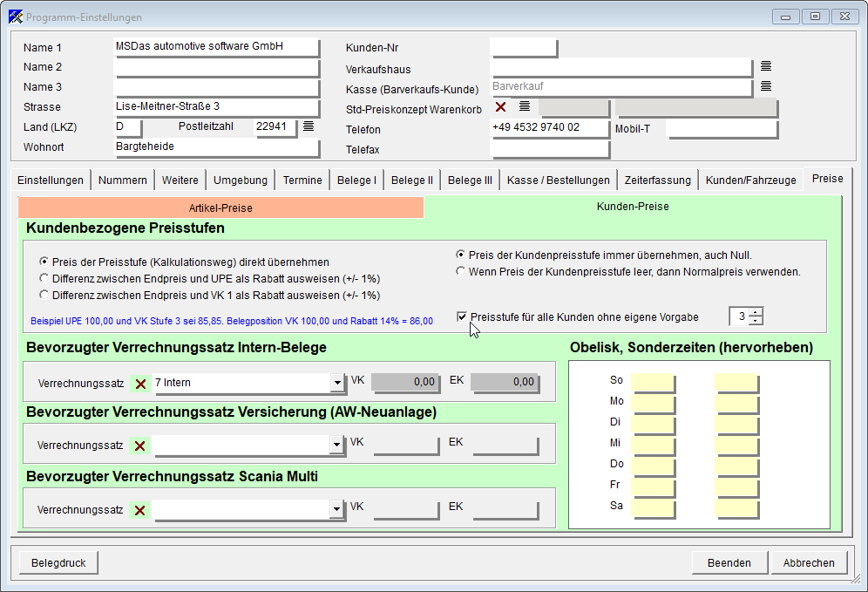The image size is (868, 592).
Task: Switch to the Termine tab
Action: [x=302, y=180]
